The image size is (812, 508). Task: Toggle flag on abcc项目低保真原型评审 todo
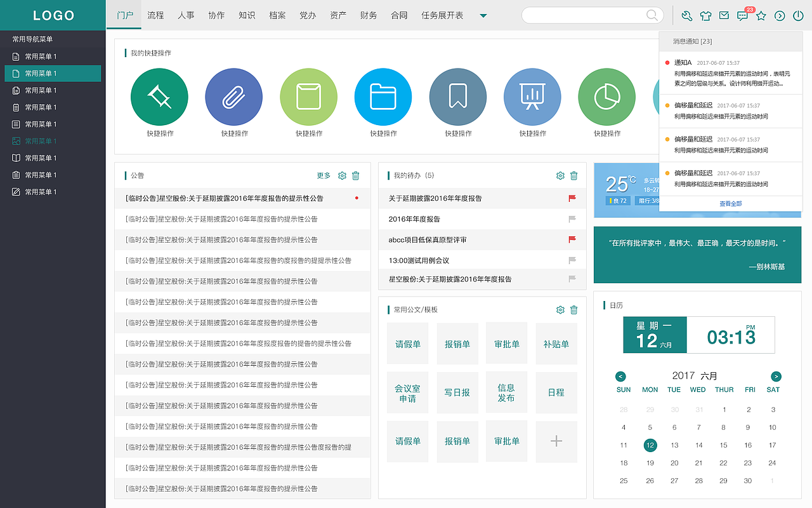572,239
